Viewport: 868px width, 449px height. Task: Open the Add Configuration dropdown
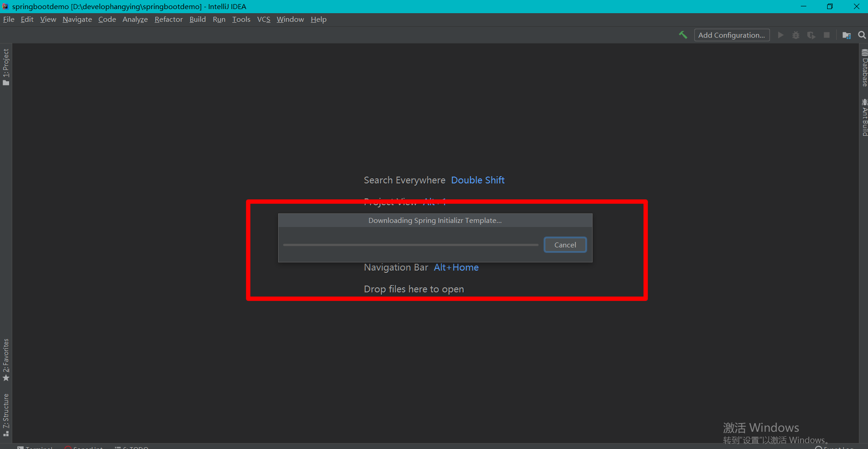(731, 35)
